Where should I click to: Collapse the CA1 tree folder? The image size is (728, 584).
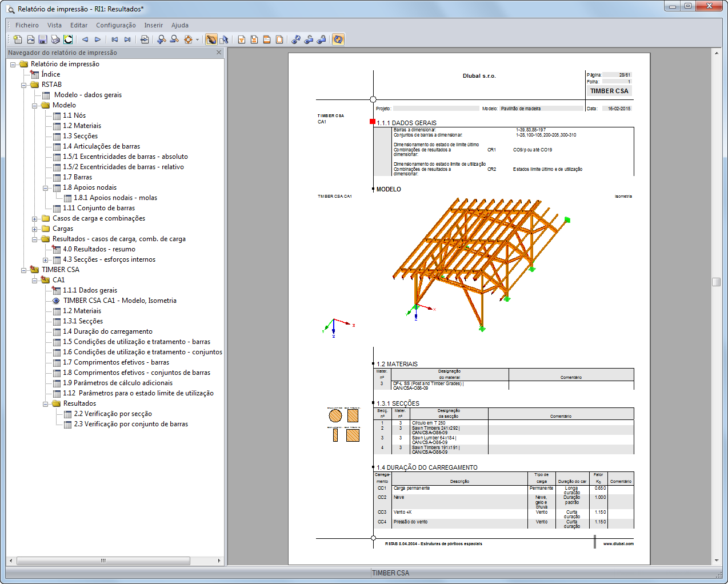(35, 280)
